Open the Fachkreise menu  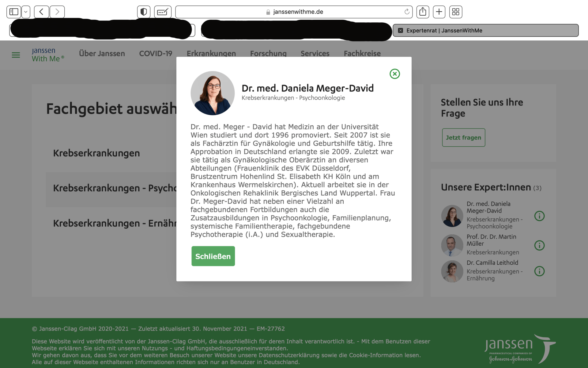362,53
